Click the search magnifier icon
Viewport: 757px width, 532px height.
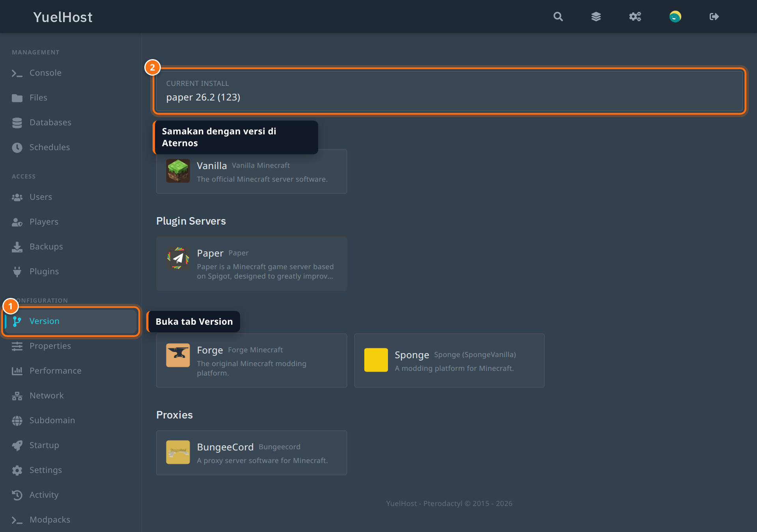tap(558, 17)
